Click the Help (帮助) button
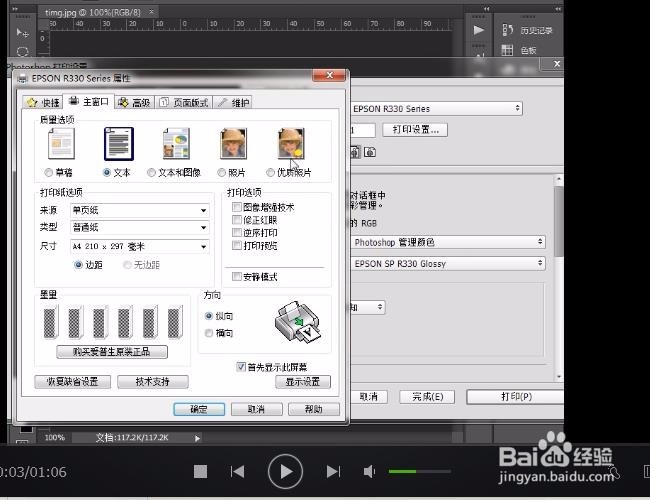Image resolution: width=650 pixels, height=500 pixels. pos(314,409)
